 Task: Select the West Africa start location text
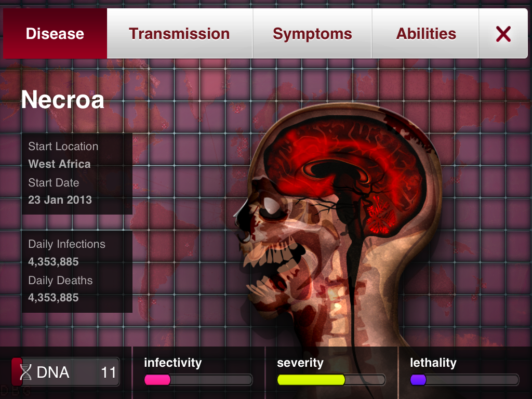[x=59, y=164]
